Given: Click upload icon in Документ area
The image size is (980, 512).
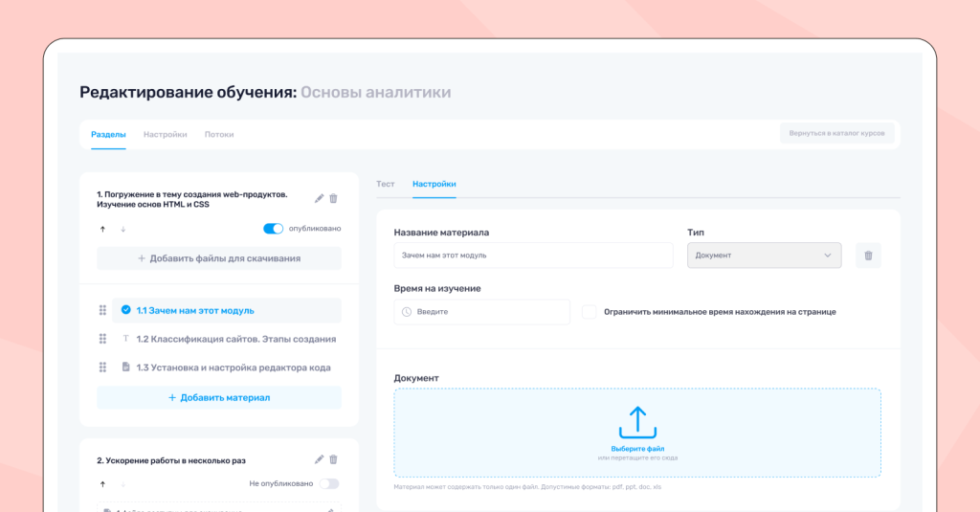Looking at the screenshot, I should 637,422.
